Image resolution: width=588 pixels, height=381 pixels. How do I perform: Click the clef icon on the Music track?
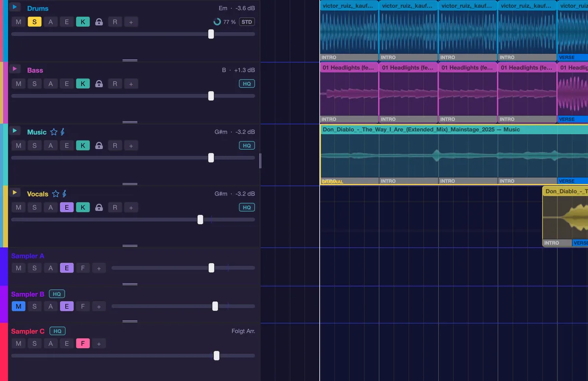pyautogui.click(x=63, y=132)
